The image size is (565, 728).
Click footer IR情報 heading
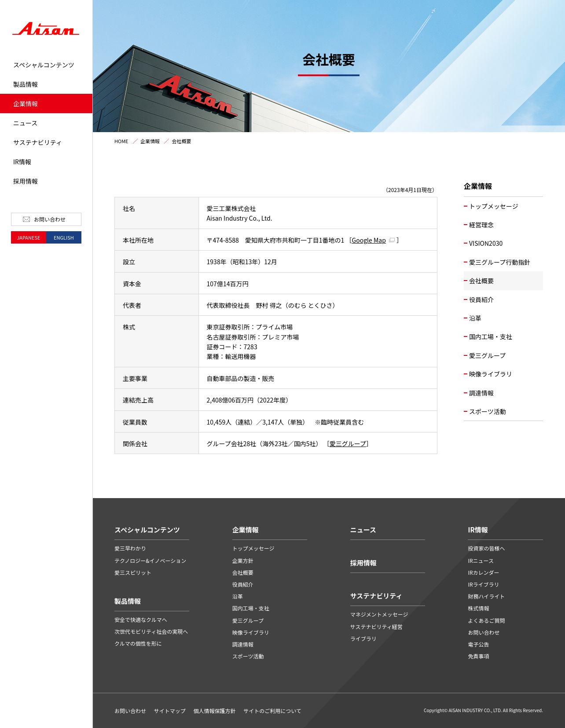pos(478,530)
